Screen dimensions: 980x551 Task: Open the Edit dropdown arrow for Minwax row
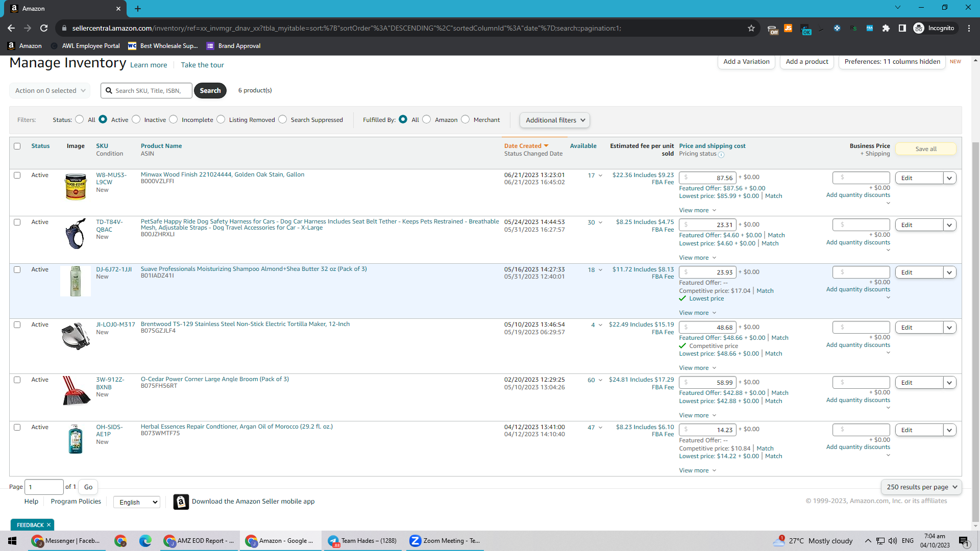[949, 178]
